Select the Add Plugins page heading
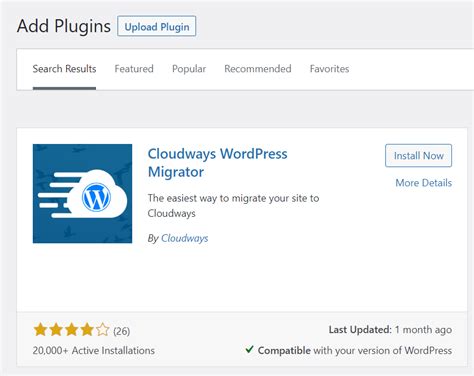Screen dimensions: 474x376 coord(64,26)
